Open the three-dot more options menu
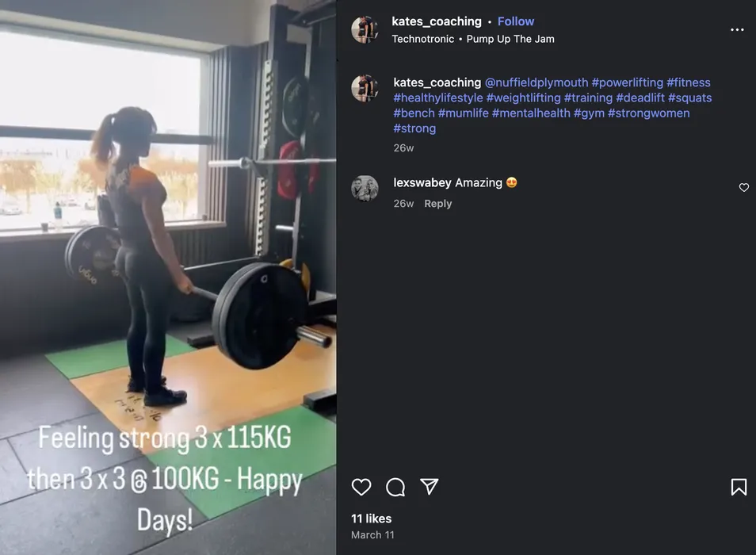The image size is (756, 555). coord(737,30)
